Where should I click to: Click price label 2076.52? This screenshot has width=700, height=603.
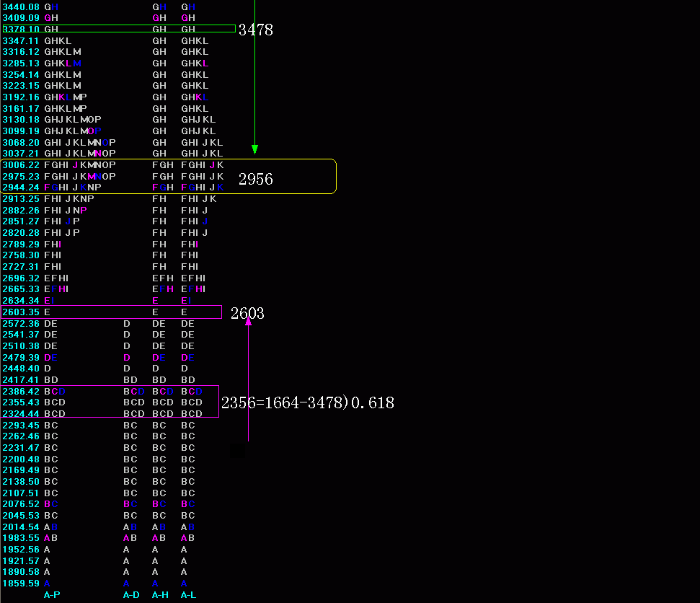21,504
